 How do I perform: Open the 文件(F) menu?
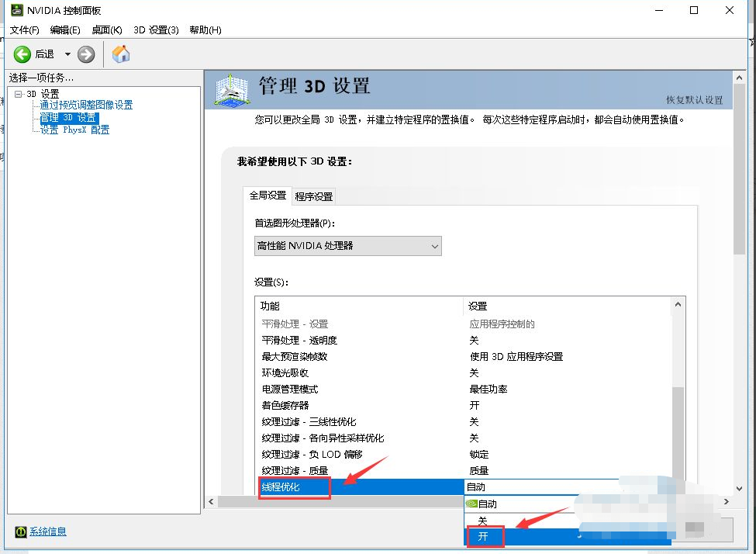coord(24,29)
